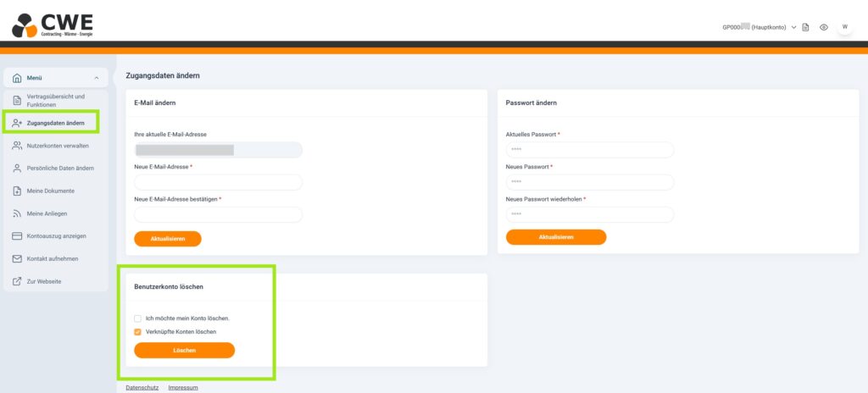868x393 pixels.
Task: Click the Meine Anliegen feed icon
Action: pyautogui.click(x=17, y=213)
